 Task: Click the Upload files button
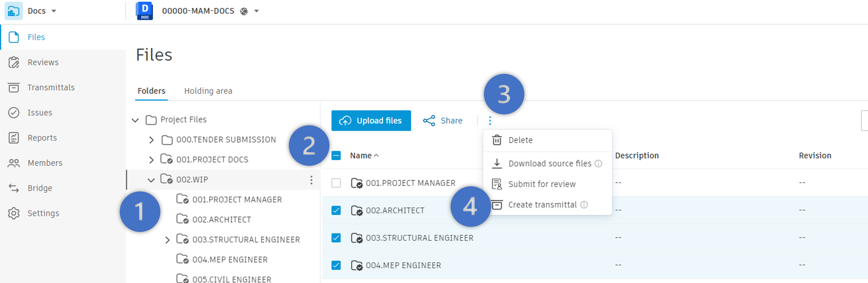371,121
